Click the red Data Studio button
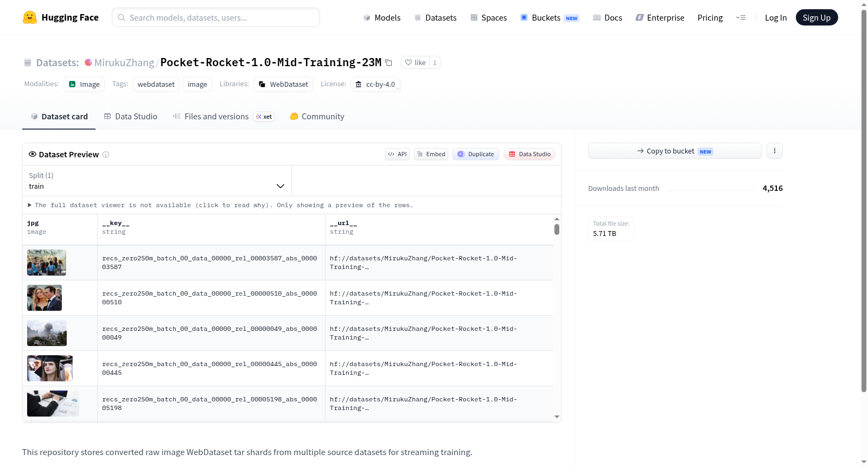Screen dimensions: 868x467 pos(529,154)
